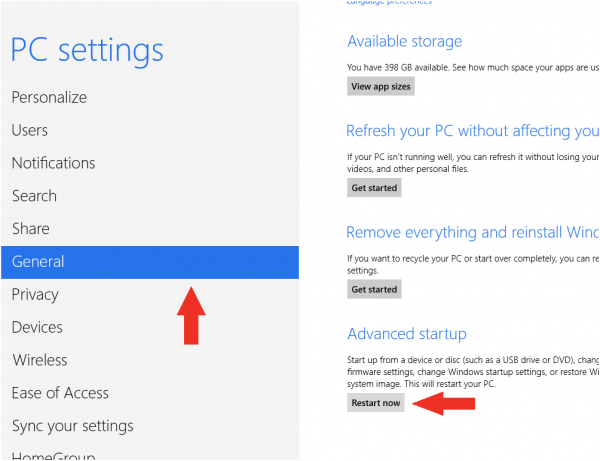Go to Notifications settings
The width and height of the screenshot is (600, 461).
53,163
